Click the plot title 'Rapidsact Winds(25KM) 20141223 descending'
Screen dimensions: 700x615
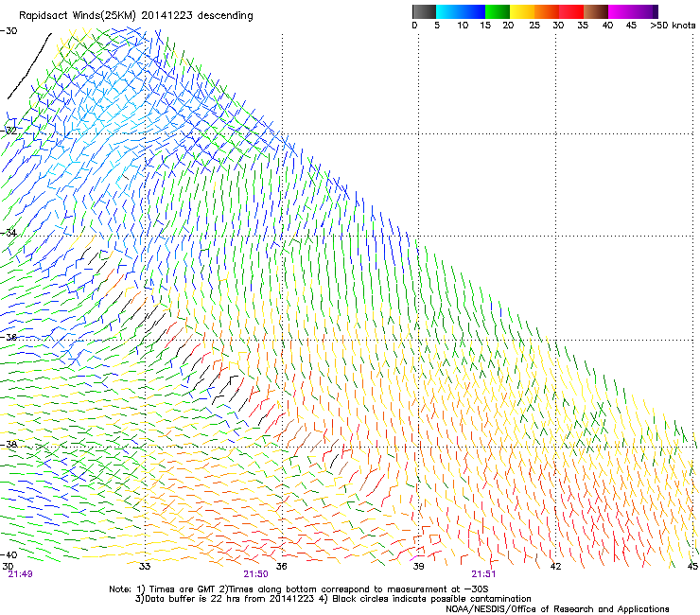tap(135, 16)
